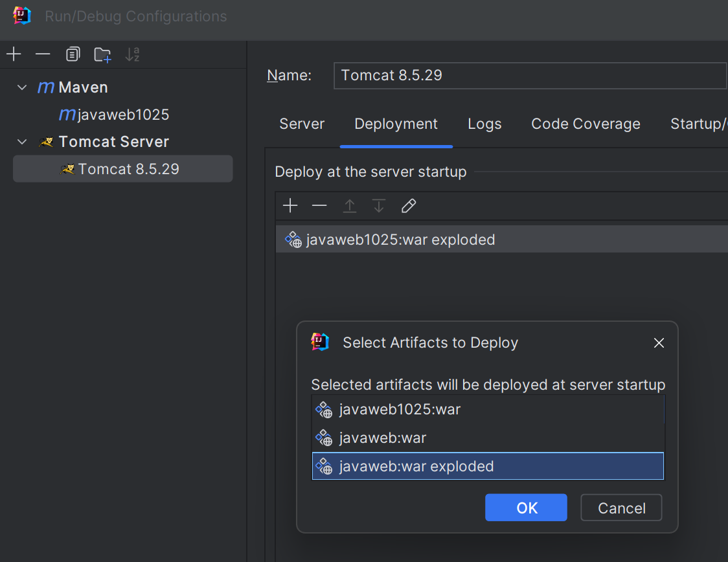Edit the selected deployment artifact

coord(408,206)
